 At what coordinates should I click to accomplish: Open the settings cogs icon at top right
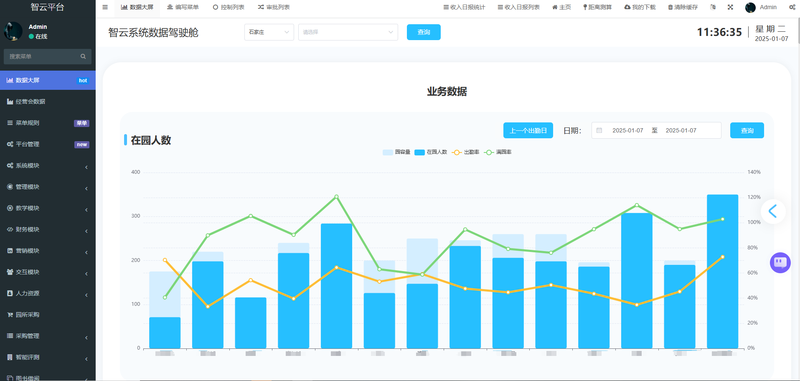pyautogui.click(x=792, y=7)
